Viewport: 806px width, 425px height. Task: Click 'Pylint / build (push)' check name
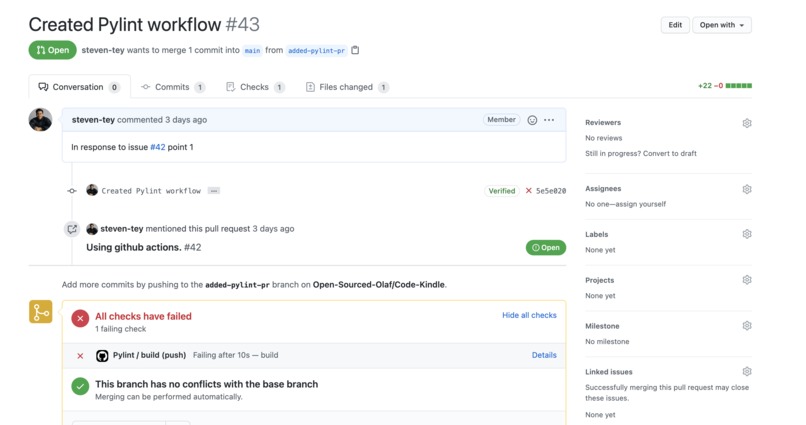pos(150,355)
